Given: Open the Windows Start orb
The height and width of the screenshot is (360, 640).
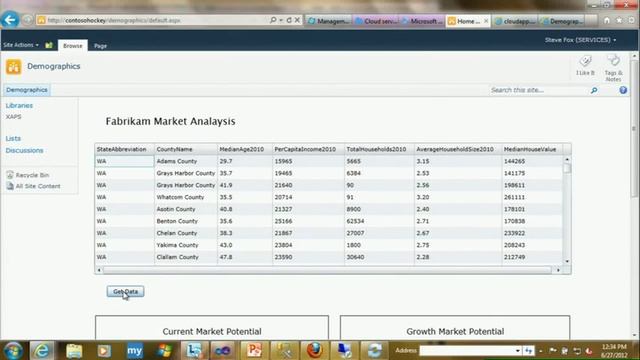Looking at the screenshot, I should coord(13,351).
